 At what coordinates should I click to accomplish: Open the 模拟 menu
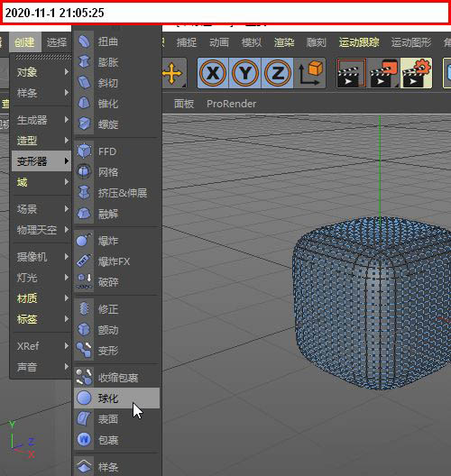click(252, 42)
